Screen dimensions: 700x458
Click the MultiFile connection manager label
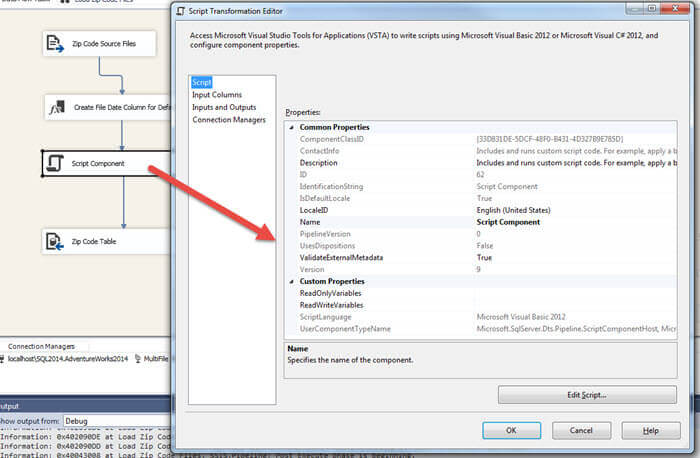(156, 358)
